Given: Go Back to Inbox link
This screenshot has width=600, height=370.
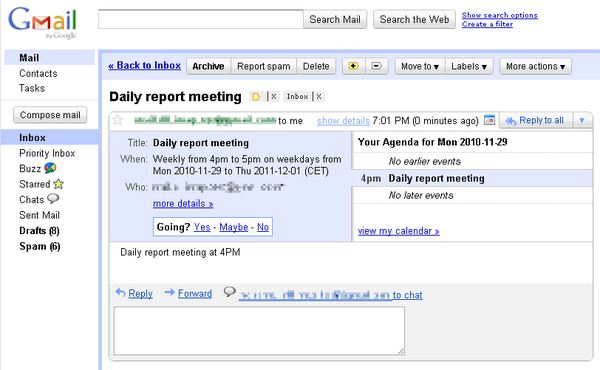Looking at the screenshot, I should pyautogui.click(x=144, y=65).
